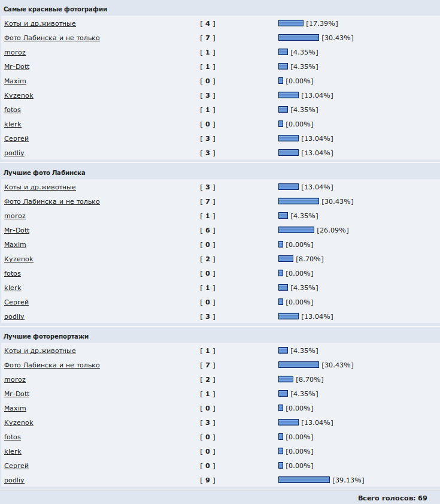This screenshot has width=440, height=504.
Task: Click 'Лучшие фото Лабинска' section header
Action: tap(44, 173)
